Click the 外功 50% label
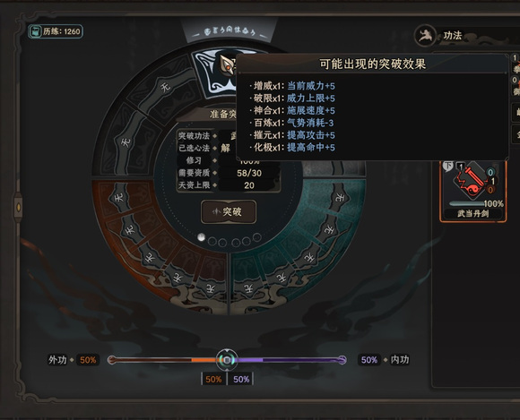Viewport: 520px width, 420px height. [88, 360]
